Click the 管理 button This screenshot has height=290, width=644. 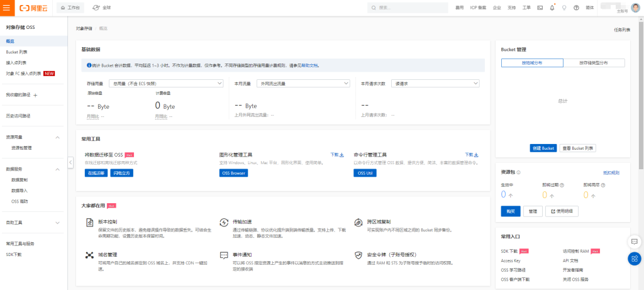[533, 211]
